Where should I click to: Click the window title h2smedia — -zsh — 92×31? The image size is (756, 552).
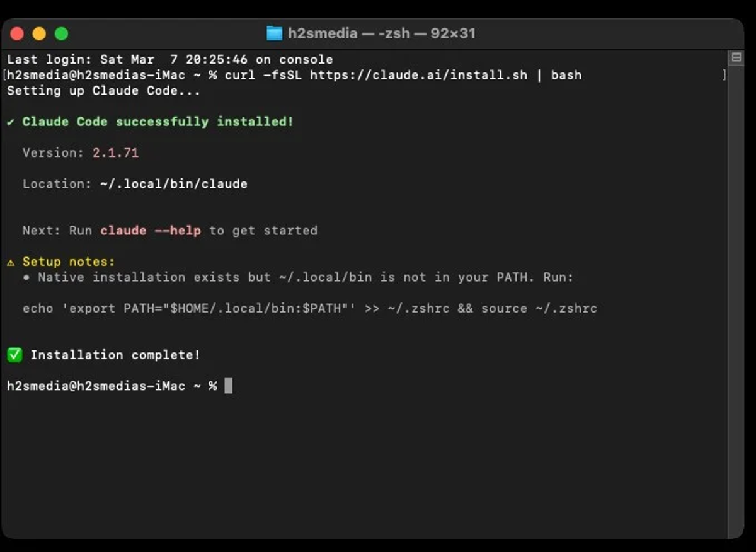pos(381,33)
